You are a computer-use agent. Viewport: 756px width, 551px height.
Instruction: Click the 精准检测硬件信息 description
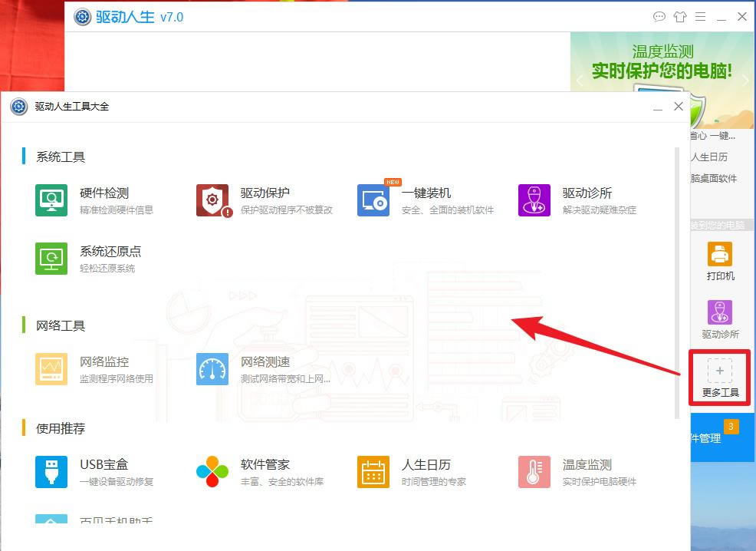click(x=117, y=210)
